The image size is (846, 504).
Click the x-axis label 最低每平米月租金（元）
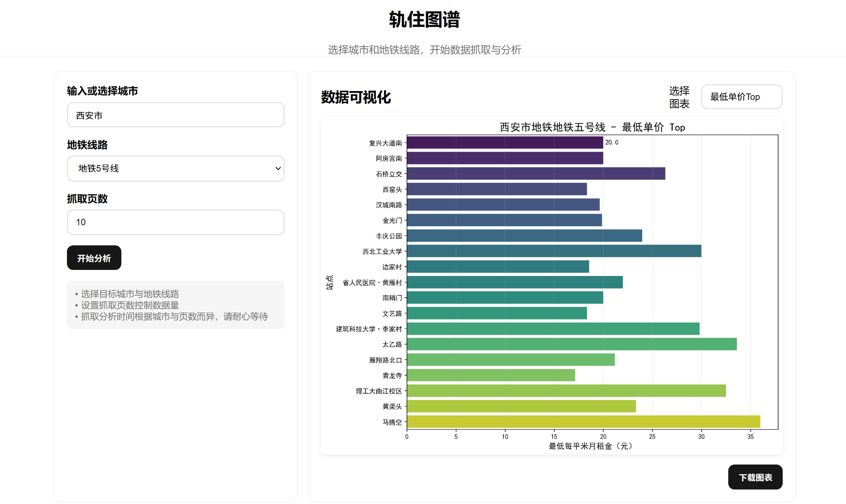coord(592,446)
